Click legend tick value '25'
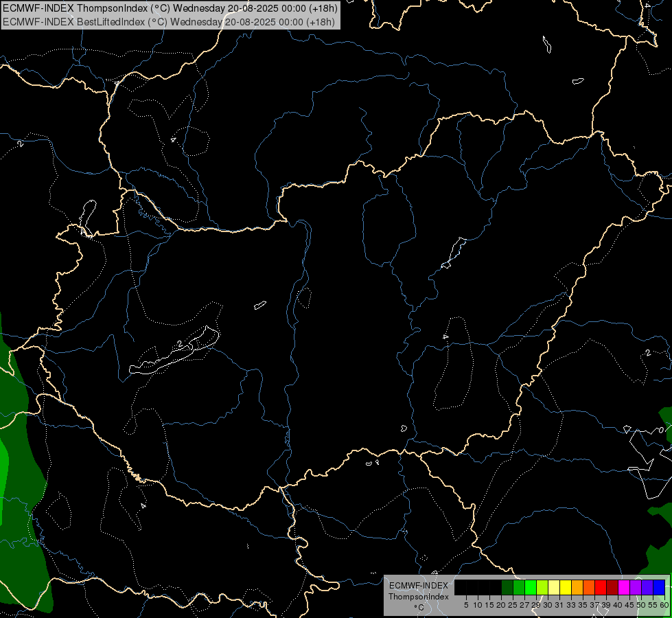The image size is (672, 618). (513, 605)
